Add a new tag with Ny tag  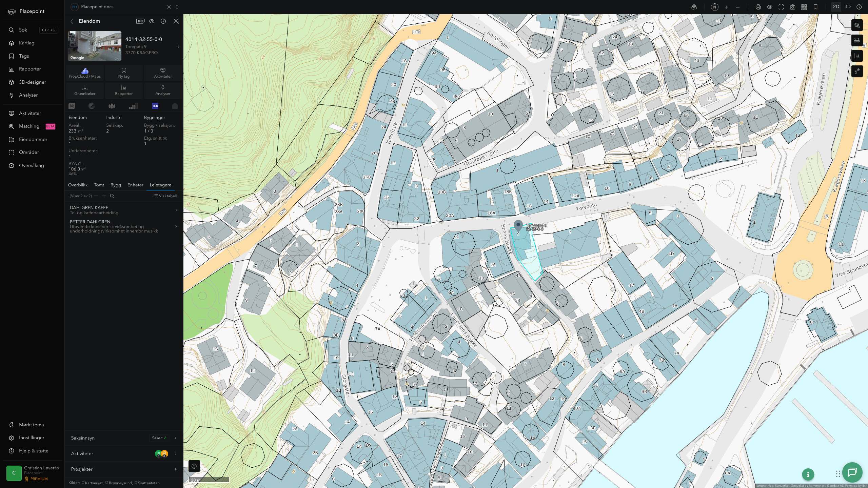pos(124,73)
